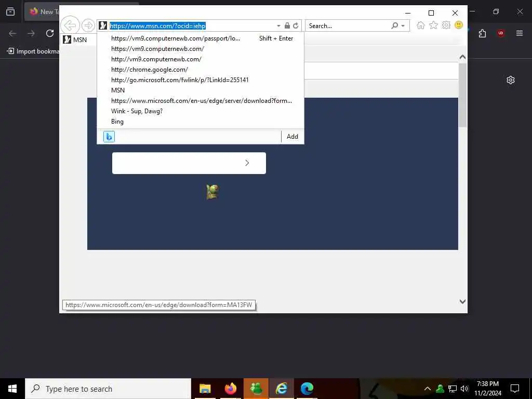
Task: Open the IE Favorites star icon
Action: pos(433,25)
